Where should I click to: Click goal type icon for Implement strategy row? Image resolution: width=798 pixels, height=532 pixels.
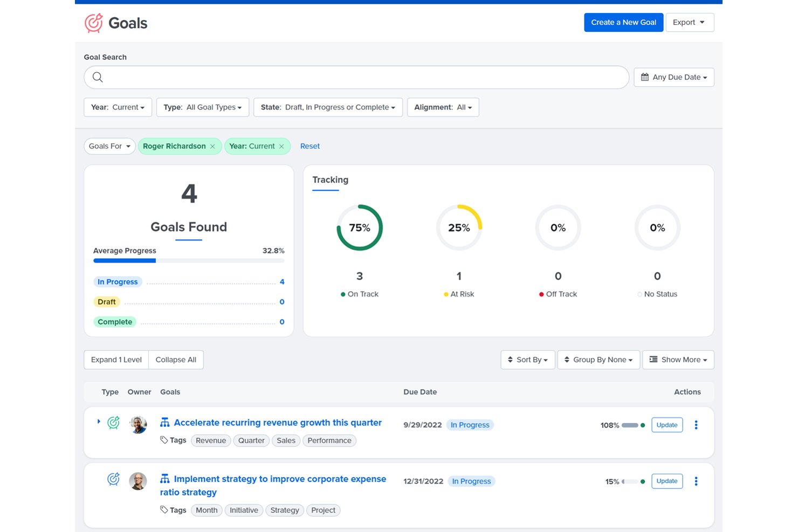tap(113, 479)
